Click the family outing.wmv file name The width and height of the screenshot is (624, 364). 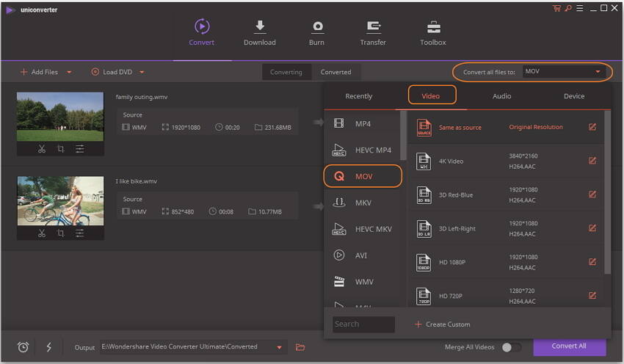(x=142, y=97)
